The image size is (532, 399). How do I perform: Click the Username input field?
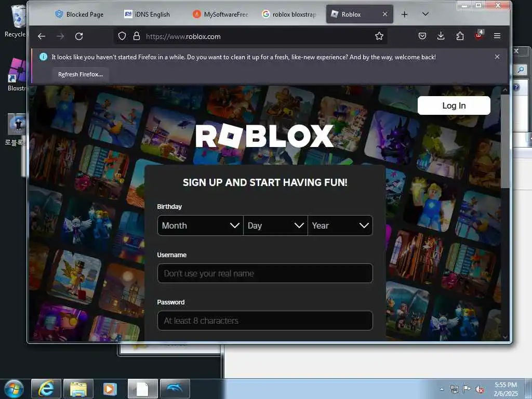pos(265,273)
